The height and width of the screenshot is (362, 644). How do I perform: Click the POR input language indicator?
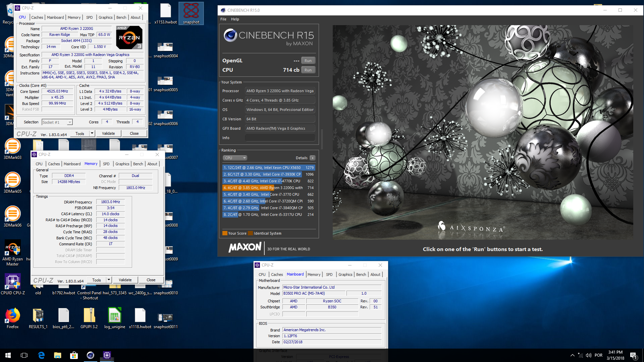point(598,355)
